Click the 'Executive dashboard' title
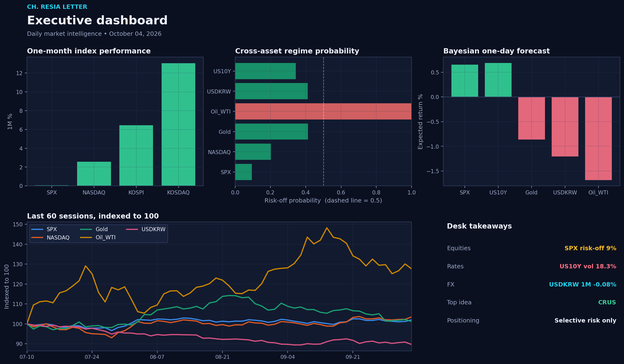The width and height of the screenshot is (624, 364). [x=97, y=20]
